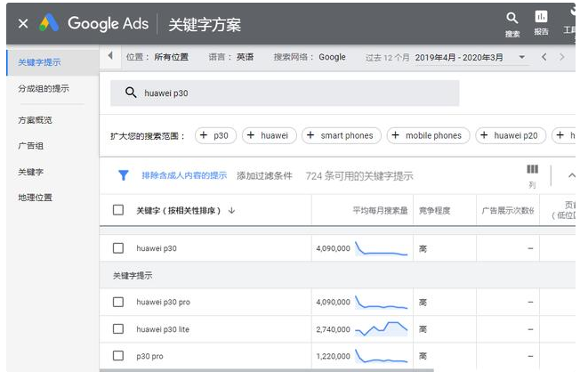
Task: Click the huawei p30 lite trend chart
Action: pos(381,329)
